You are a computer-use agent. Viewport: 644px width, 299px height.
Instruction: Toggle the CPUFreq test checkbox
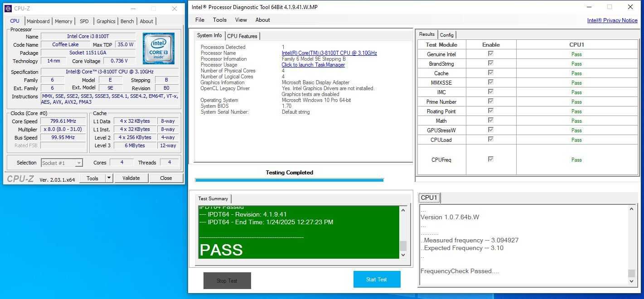(x=490, y=159)
